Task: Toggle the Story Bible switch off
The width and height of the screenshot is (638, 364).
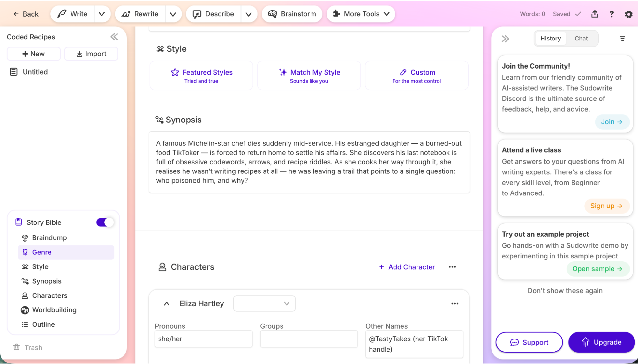Action: tap(105, 222)
